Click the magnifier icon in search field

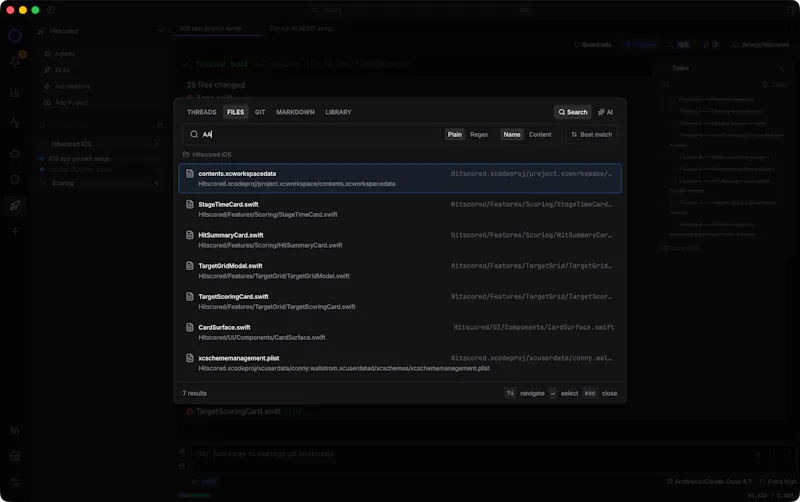194,135
